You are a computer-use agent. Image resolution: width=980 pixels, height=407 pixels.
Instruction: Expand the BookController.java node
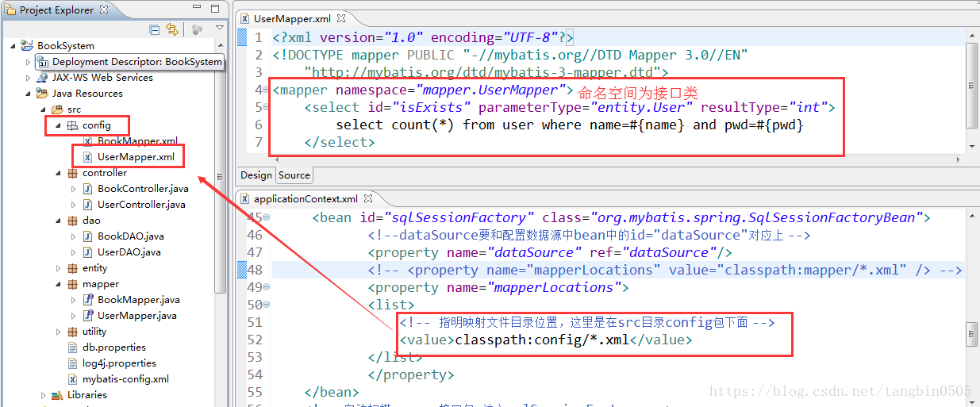pos(73,189)
